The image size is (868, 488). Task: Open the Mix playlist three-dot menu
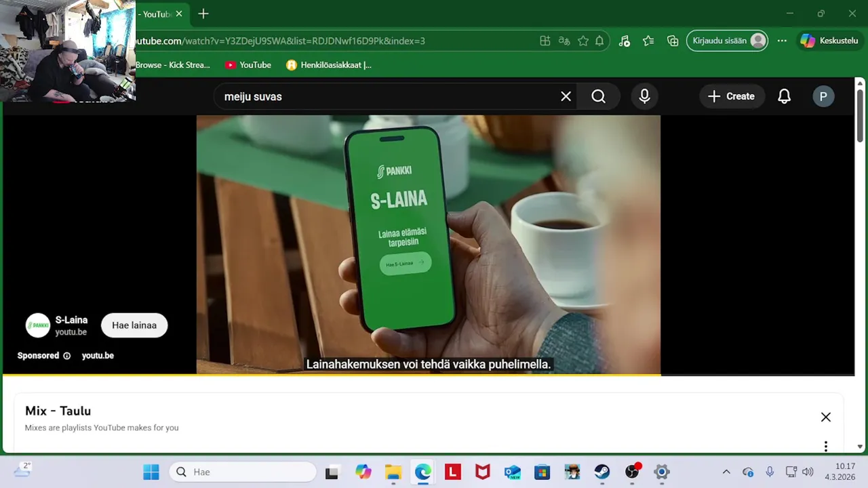tap(825, 446)
